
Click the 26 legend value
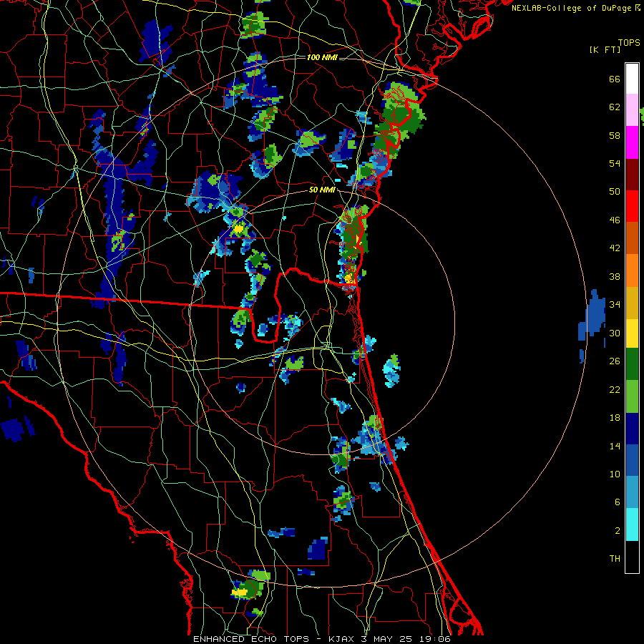point(615,361)
